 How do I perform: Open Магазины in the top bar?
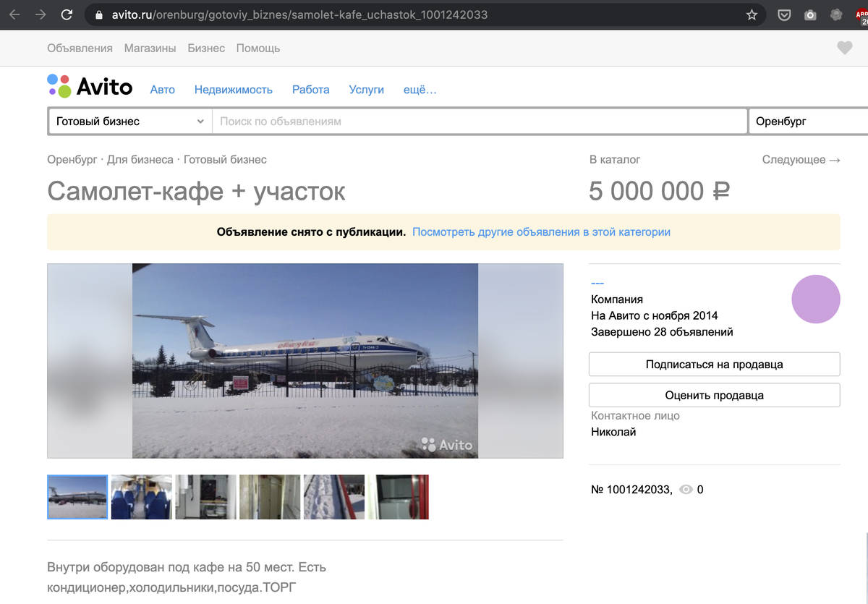pos(150,48)
